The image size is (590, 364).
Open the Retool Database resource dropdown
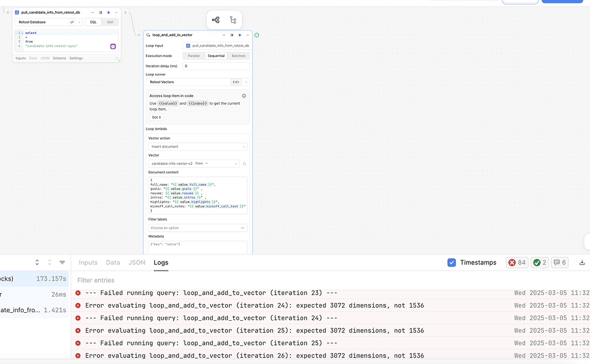point(48,22)
